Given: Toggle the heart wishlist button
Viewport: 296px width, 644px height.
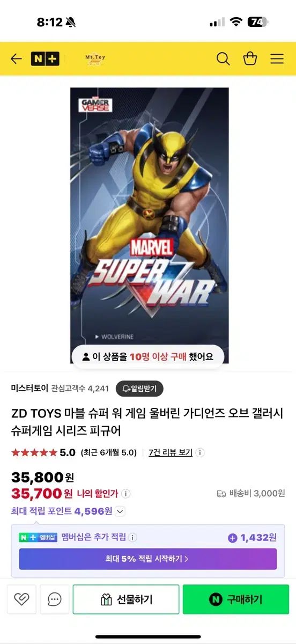Looking at the screenshot, I should pos(22,599).
